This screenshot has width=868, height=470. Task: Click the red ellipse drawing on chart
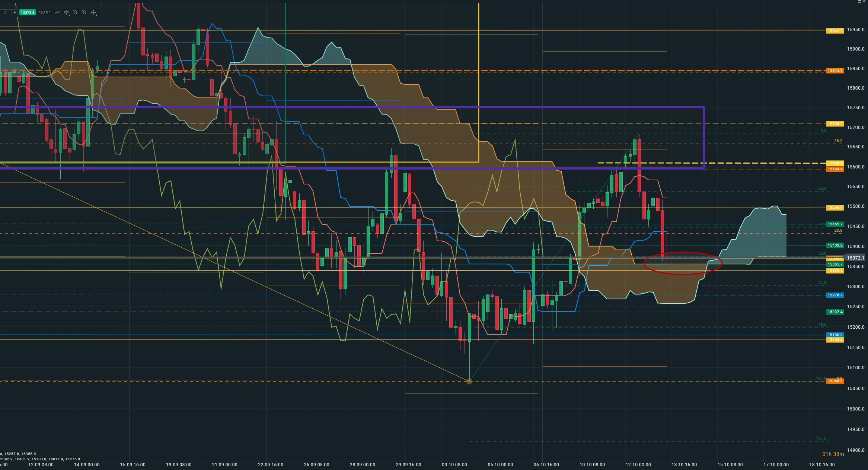click(683, 274)
